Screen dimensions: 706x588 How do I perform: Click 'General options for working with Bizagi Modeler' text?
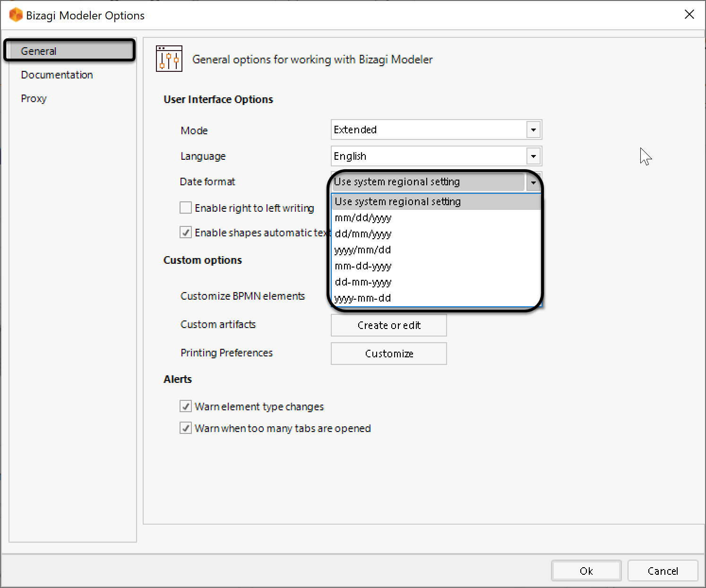click(312, 60)
